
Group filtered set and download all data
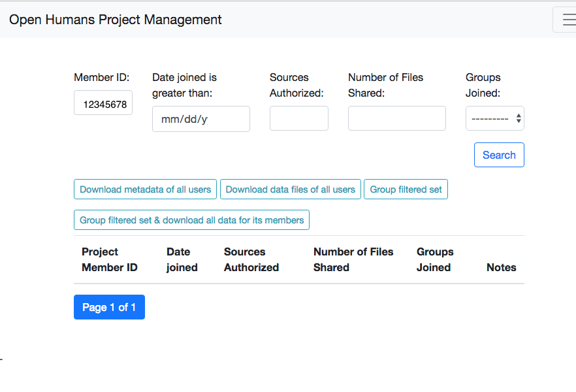tap(191, 220)
